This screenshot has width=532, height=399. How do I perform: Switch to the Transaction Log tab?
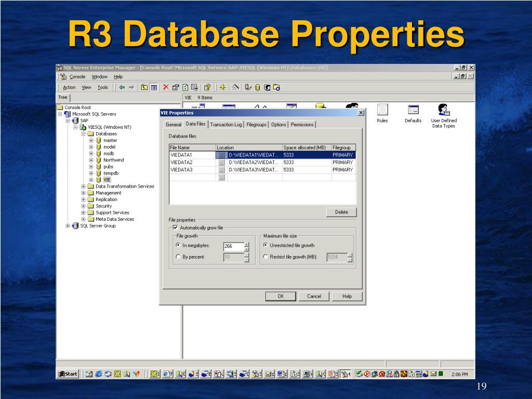(x=226, y=125)
